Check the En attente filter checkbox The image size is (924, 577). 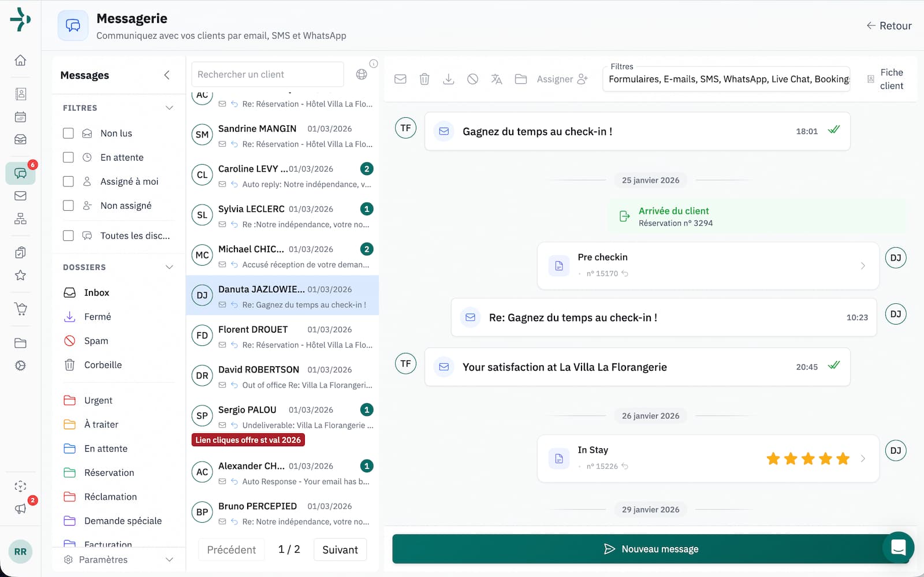tap(68, 157)
